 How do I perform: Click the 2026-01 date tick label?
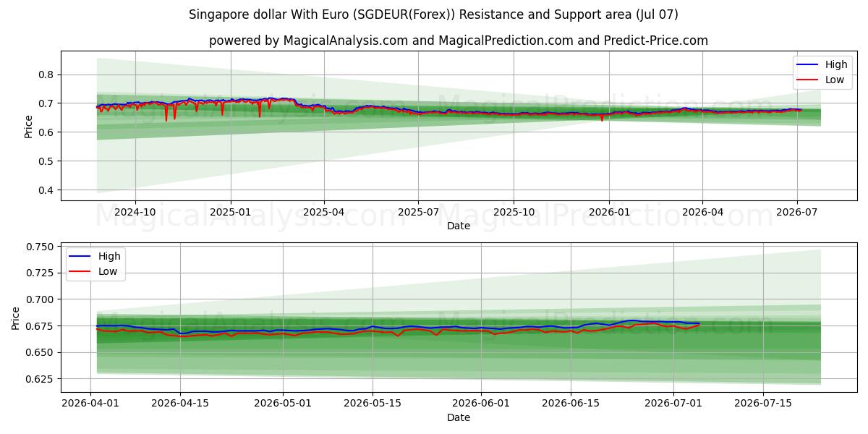(609, 212)
